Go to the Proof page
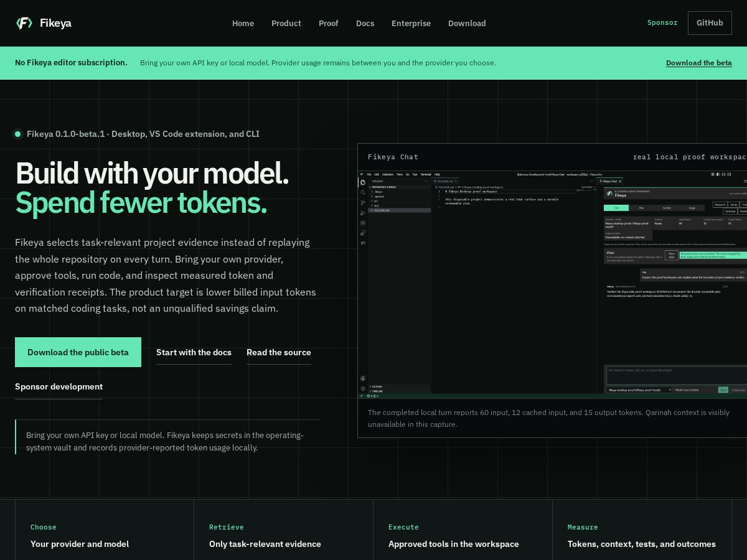The image size is (747, 560). pyautogui.click(x=328, y=23)
